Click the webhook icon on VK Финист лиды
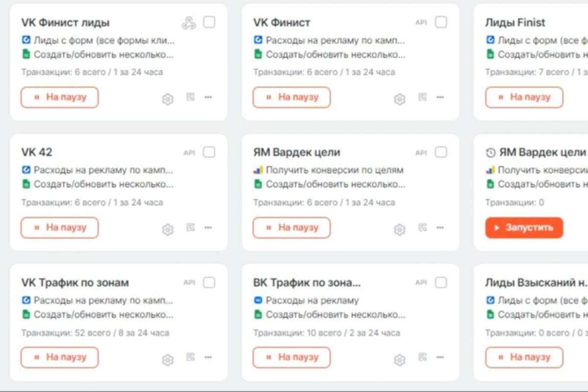The width and height of the screenshot is (588, 392). pyautogui.click(x=189, y=23)
